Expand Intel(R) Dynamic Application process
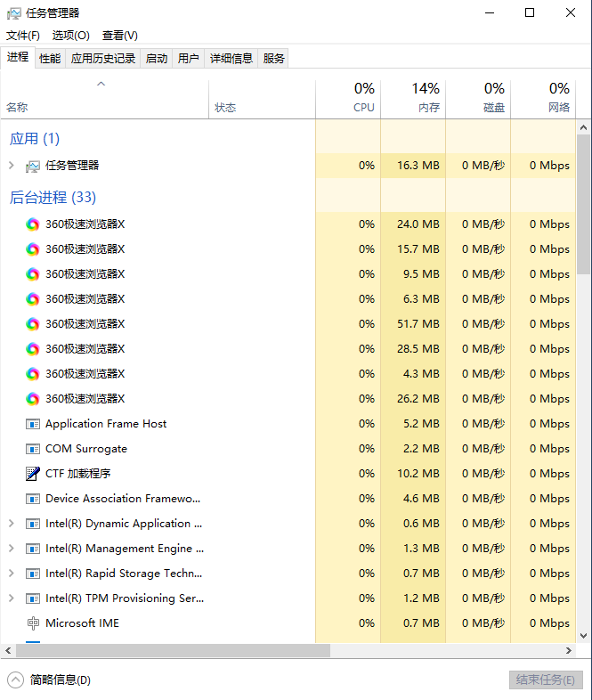The height and width of the screenshot is (700, 592). coord(11,524)
